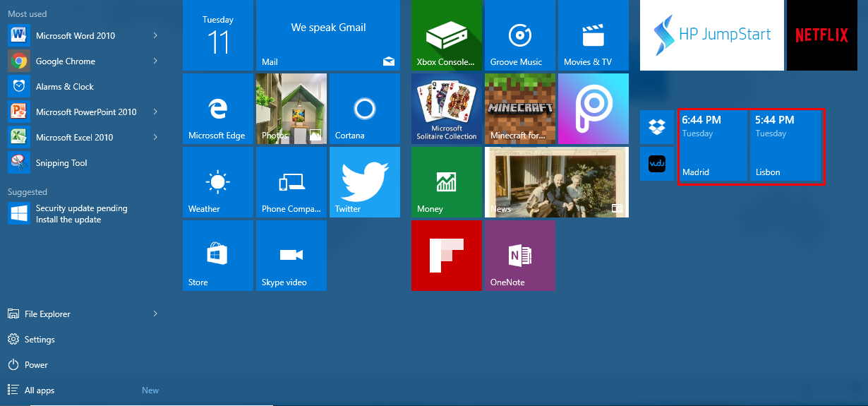Open Microsoft Excel 2010
Viewport: 868px width, 406px height.
pos(83,137)
